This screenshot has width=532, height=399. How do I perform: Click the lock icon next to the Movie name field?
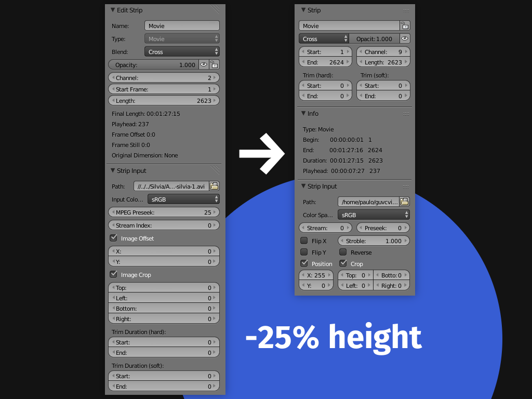point(405,25)
